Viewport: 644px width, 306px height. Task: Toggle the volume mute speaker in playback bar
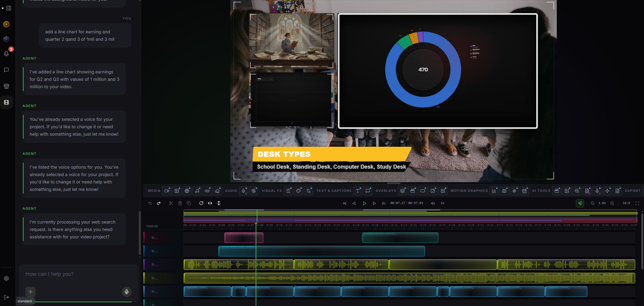pyautogui.click(x=433, y=203)
